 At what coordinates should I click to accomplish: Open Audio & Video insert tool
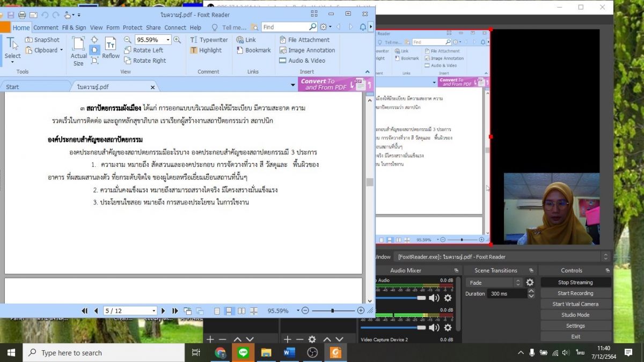pyautogui.click(x=302, y=61)
